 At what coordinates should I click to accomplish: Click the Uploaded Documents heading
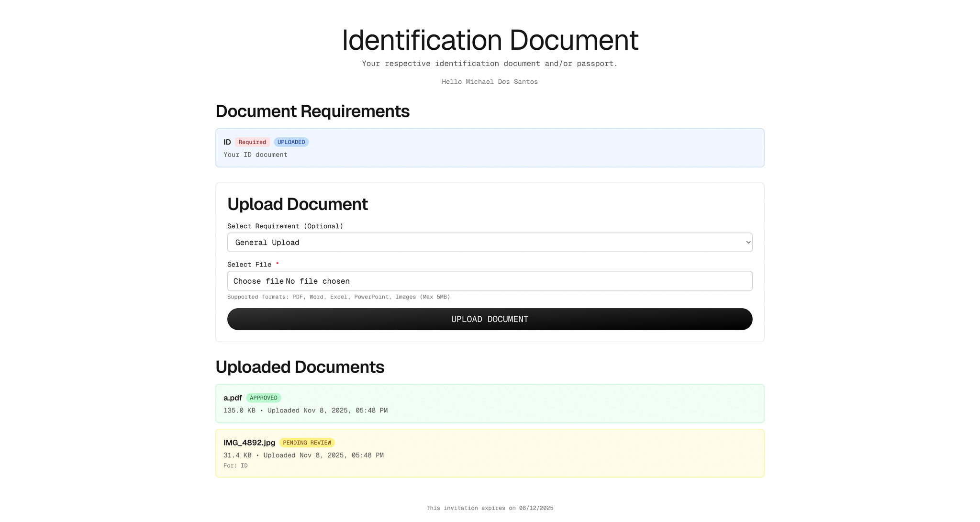pyautogui.click(x=300, y=367)
